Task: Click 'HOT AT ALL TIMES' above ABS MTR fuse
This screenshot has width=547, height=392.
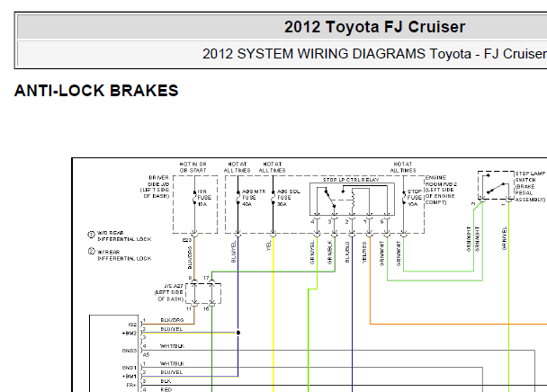Action: (238, 167)
